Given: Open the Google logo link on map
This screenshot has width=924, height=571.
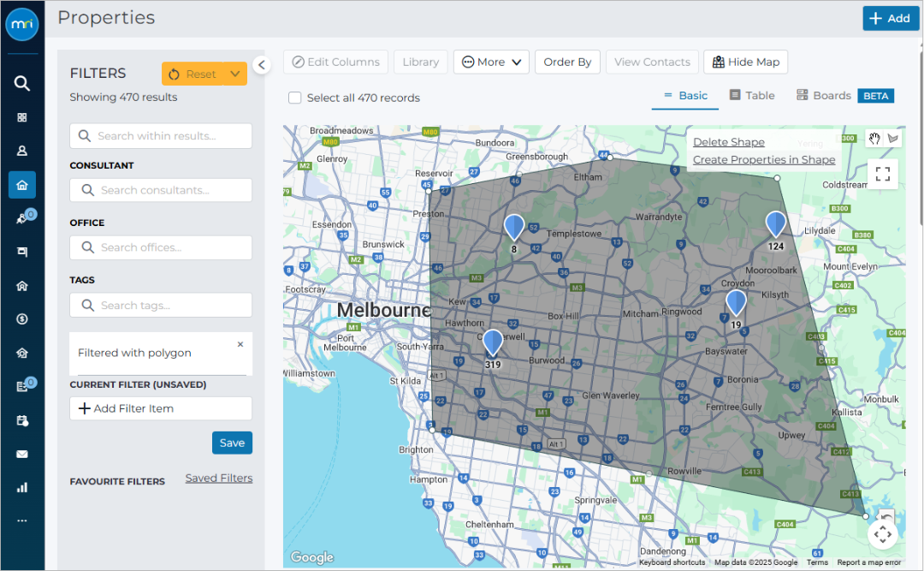Looking at the screenshot, I should [312, 556].
